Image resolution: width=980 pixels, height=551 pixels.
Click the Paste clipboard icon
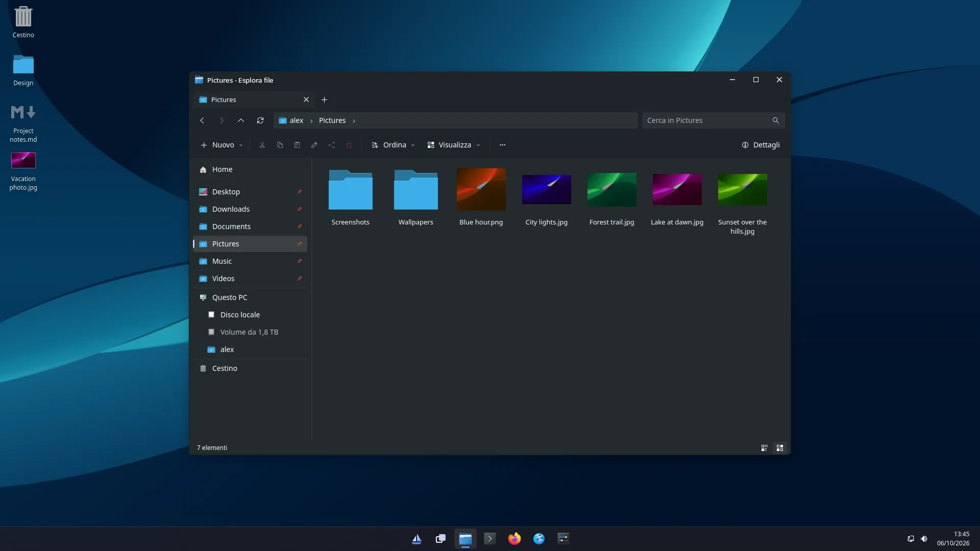[297, 145]
